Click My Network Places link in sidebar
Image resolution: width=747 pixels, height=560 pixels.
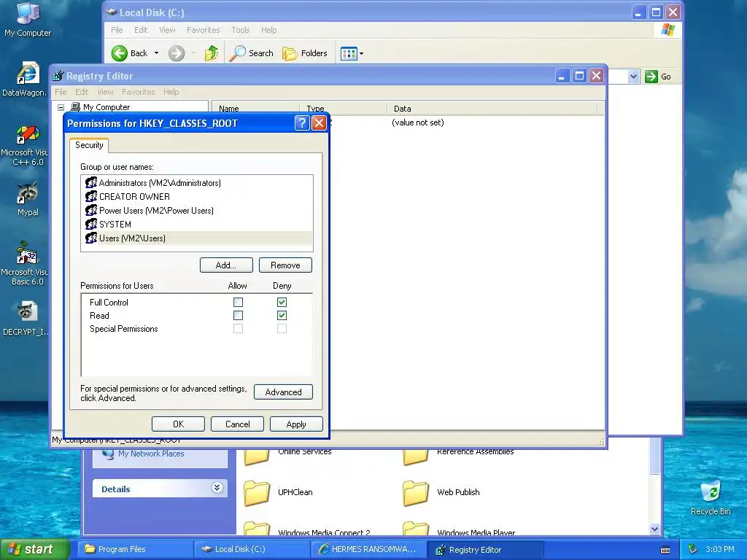(151, 454)
